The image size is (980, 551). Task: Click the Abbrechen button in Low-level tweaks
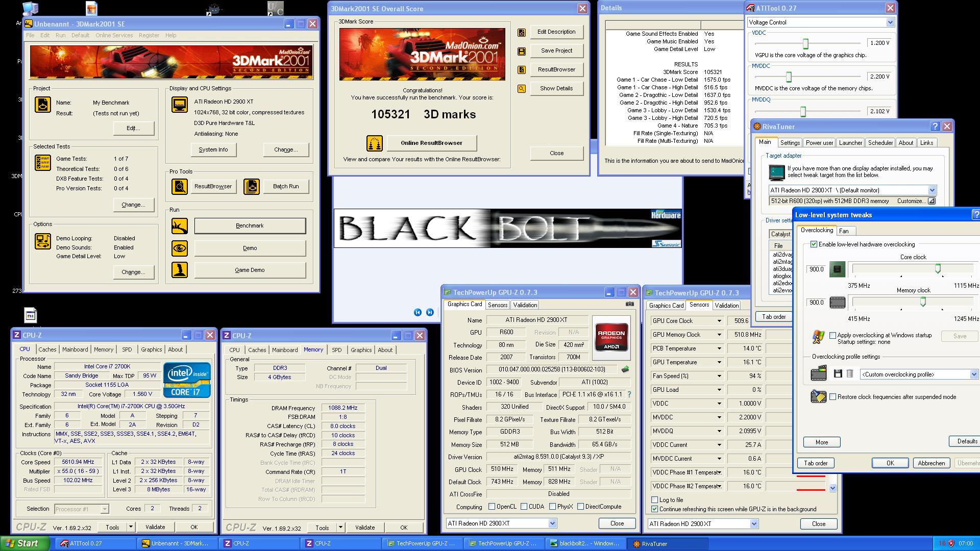pyautogui.click(x=932, y=463)
